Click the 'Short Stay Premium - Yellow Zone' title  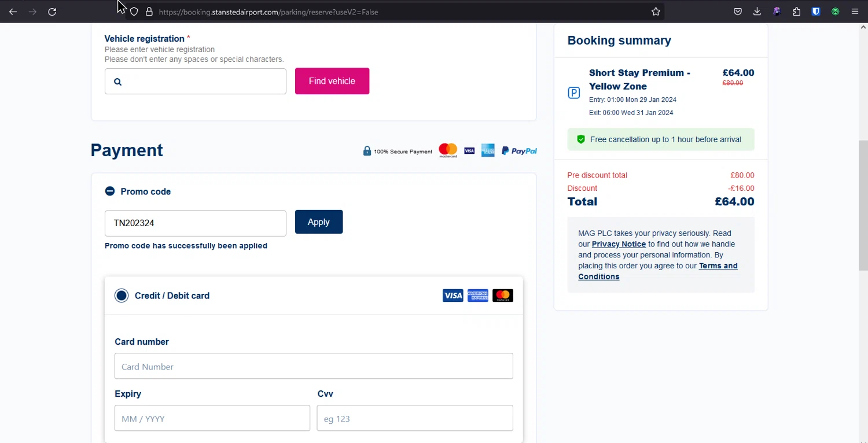639,79
